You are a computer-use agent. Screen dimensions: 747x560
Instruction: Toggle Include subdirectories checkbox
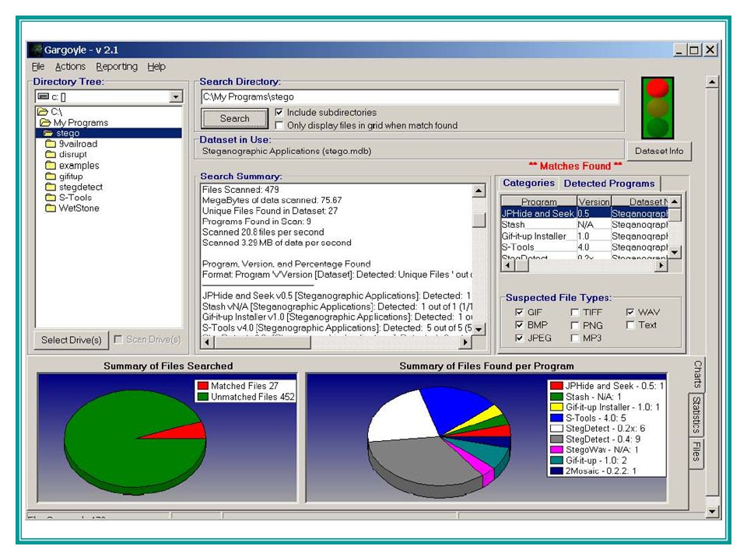[279, 112]
